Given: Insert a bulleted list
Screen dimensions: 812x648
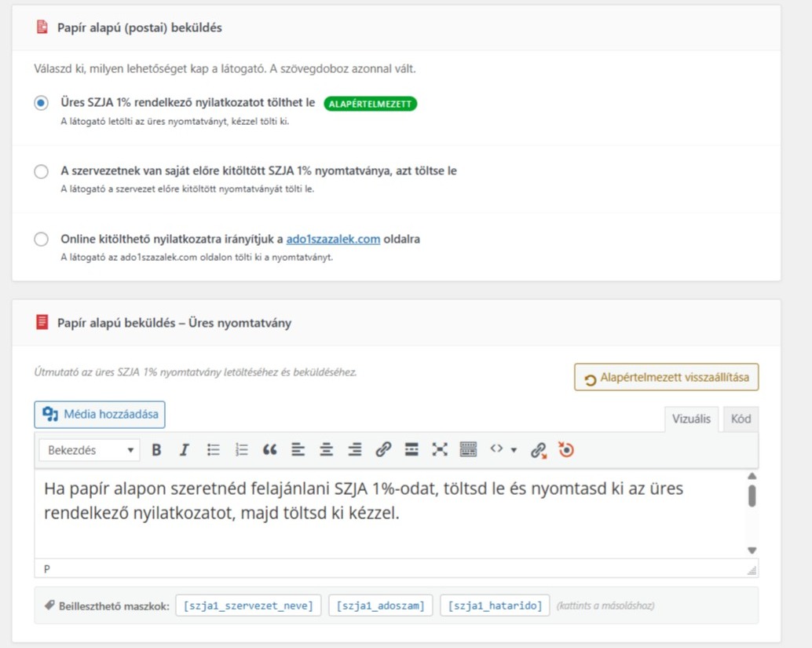Looking at the screenshot, I should pyautogui.click(x=213, y=450).
